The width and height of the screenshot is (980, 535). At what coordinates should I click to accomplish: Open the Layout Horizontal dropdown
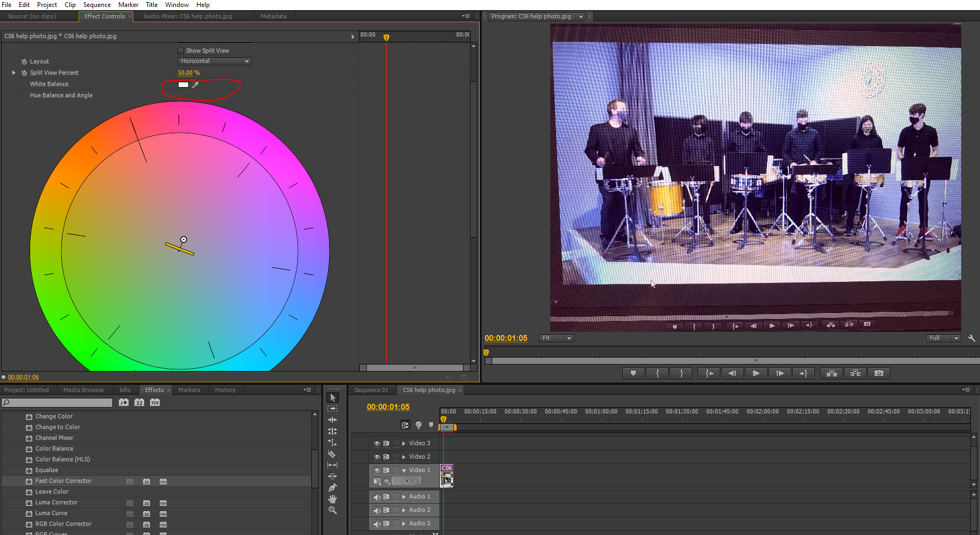point(215,61)
